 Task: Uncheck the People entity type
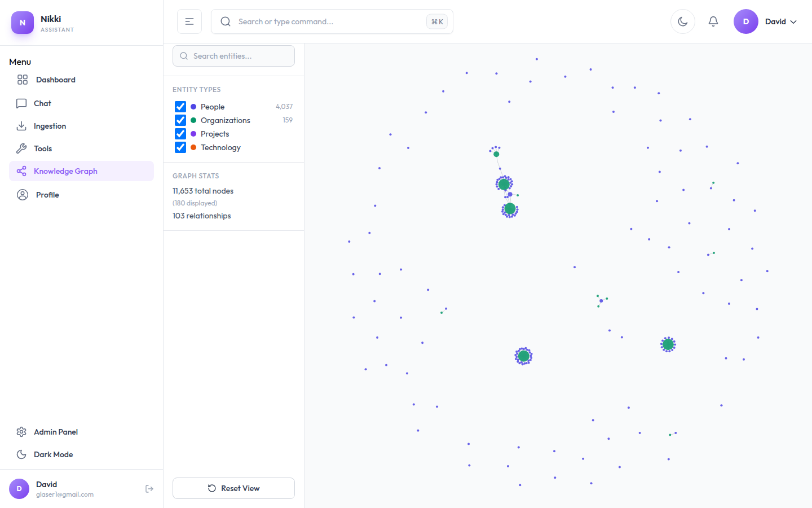click(x=180, y=107)
